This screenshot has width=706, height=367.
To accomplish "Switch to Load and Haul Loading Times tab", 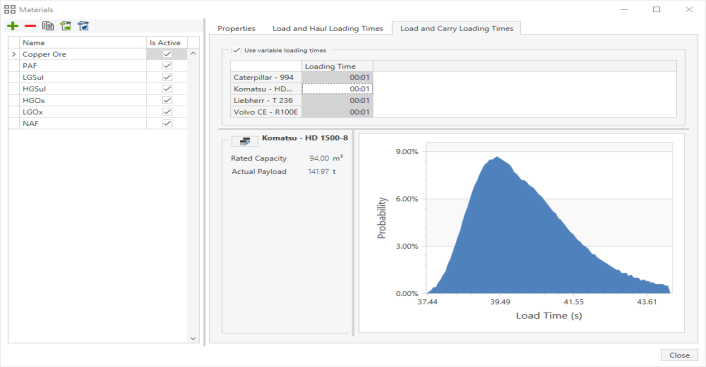I will pos(328,28).
